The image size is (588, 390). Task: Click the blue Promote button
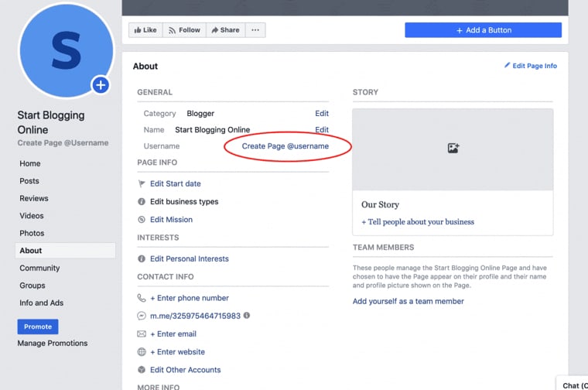[x=38, y=327]
